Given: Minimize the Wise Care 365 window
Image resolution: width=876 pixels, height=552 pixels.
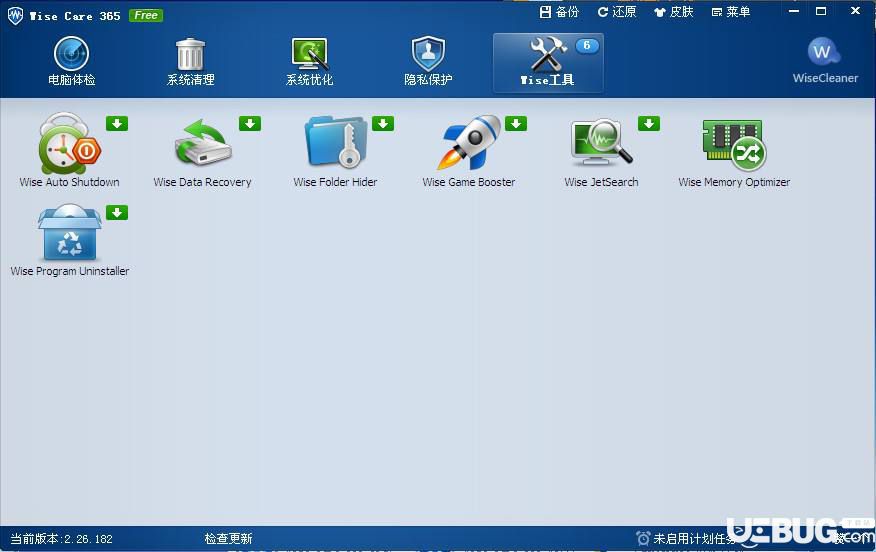Looking at the screenshot, I should [x=794, y=11].
